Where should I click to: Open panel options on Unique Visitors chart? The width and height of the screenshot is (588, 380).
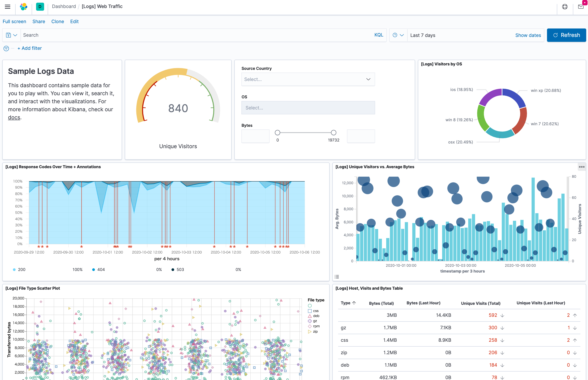pyautogui.click(x=581, y=167)
